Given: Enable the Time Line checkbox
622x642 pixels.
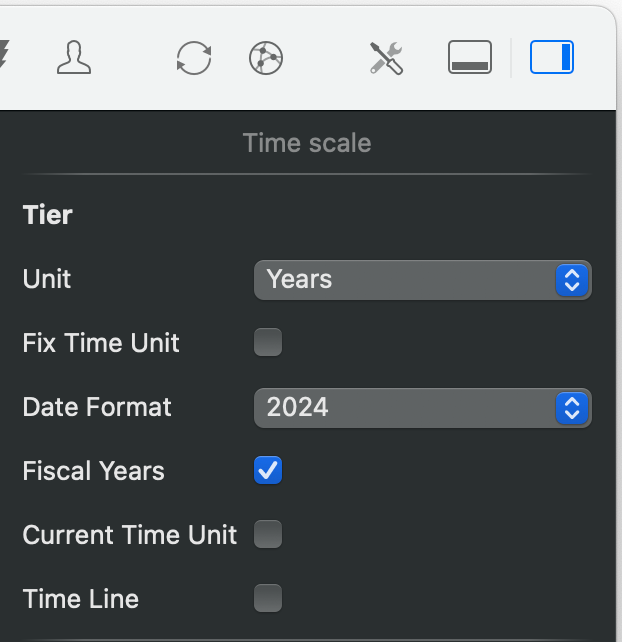Looking at the screenshot, I should coord(268,599).
